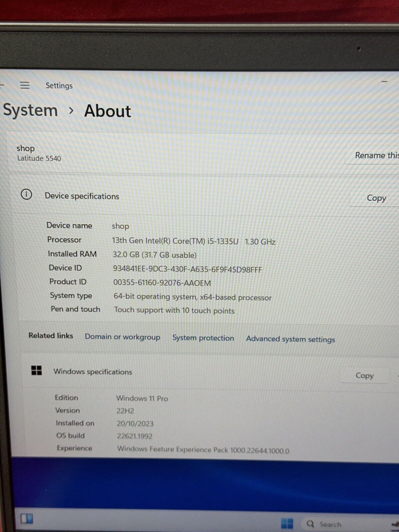Open the Domain or workgroup link
The width and height of the screenshot is (399, 532).
click(122, 337)
